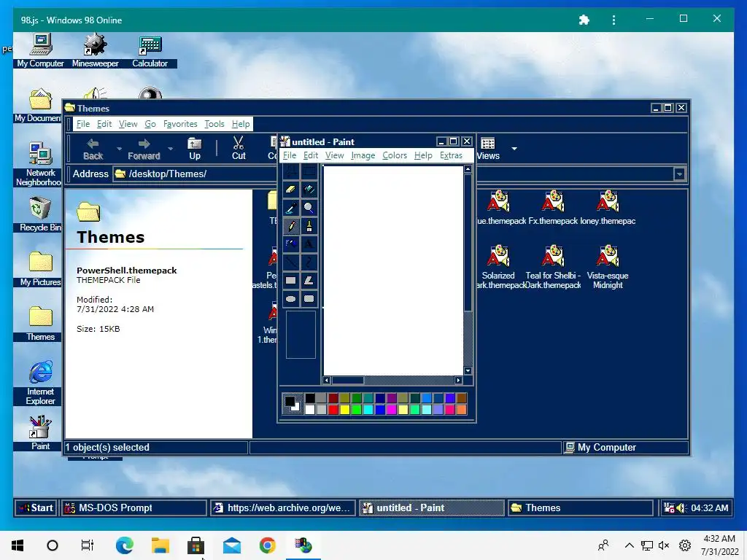Open Paint's Help menu

point(423,155)
